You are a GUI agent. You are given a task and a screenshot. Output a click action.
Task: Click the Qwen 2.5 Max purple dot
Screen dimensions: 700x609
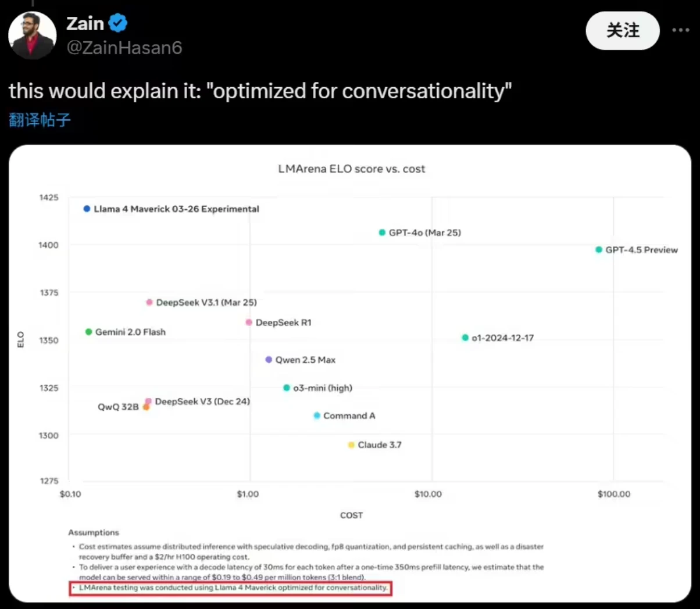pyautogui.click(x=269, y=360)
